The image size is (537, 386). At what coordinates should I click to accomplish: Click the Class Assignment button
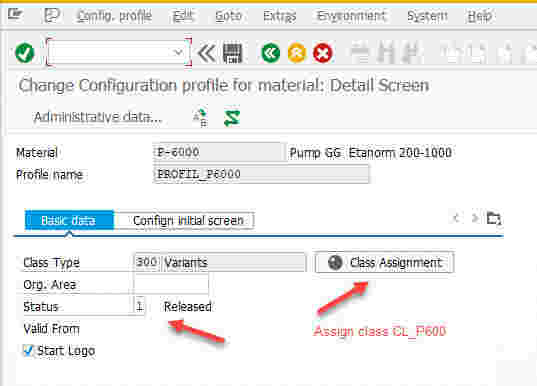coord(384,263)
